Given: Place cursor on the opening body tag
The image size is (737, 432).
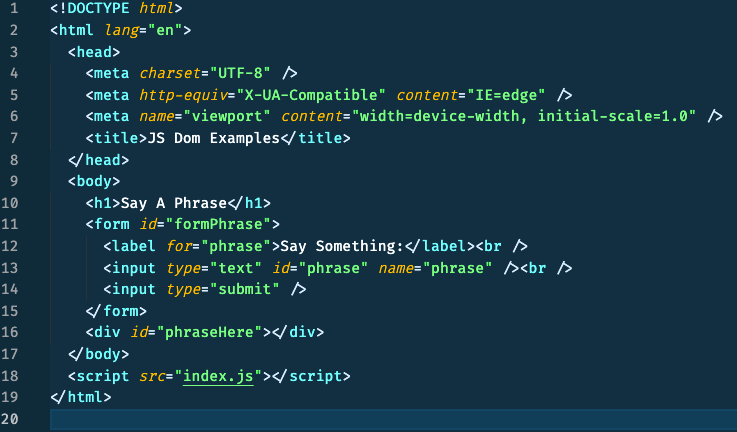Looking at the screenshot, I should point(94,181).
